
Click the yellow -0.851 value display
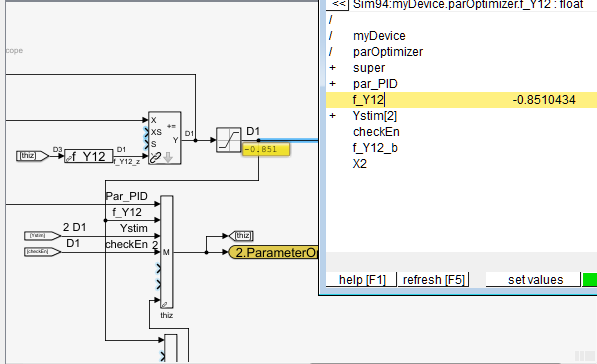pos(266,149)
